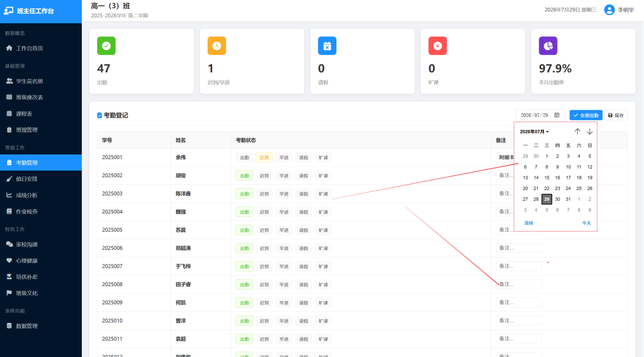Click the calendar icon in date field
644x357 pixels.
click(557, 115)
